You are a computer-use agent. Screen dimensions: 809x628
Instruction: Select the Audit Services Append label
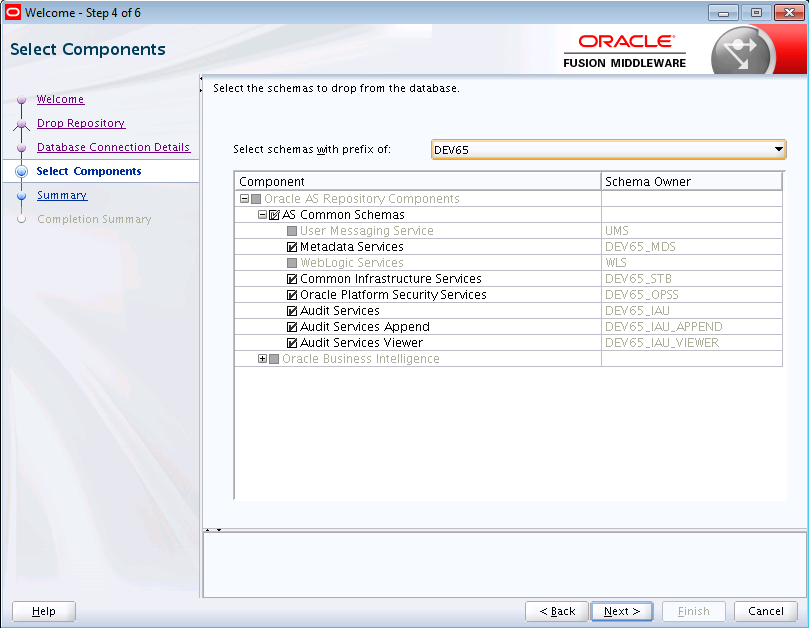click(365, 327)
